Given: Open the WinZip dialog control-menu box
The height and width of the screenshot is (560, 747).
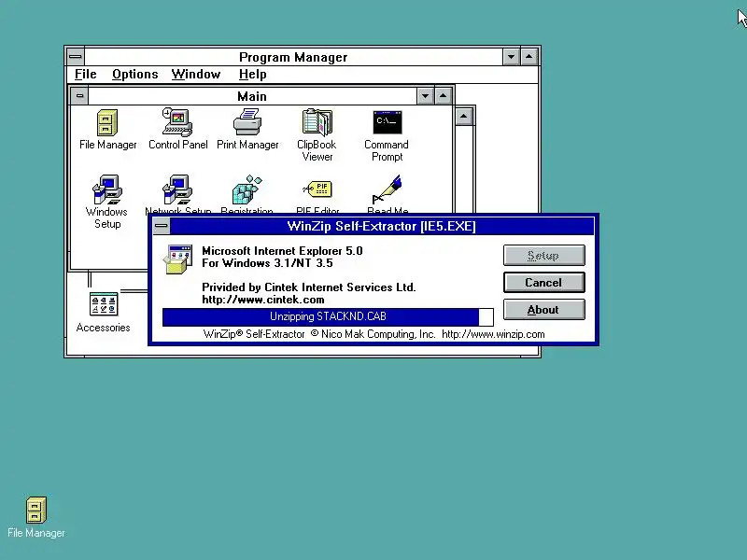Looking at the screenshot, I should tap(162, 226).
